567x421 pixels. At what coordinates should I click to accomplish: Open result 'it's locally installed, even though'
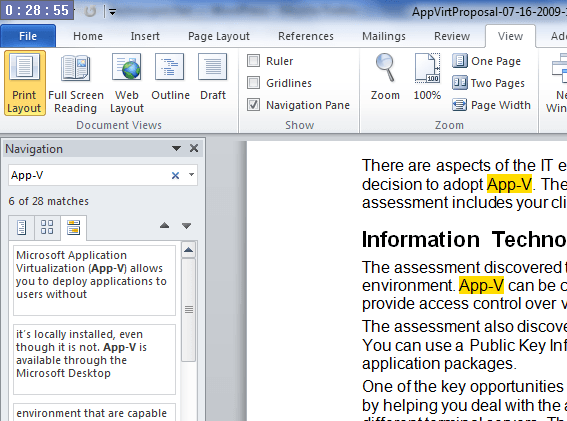point(94,359)
